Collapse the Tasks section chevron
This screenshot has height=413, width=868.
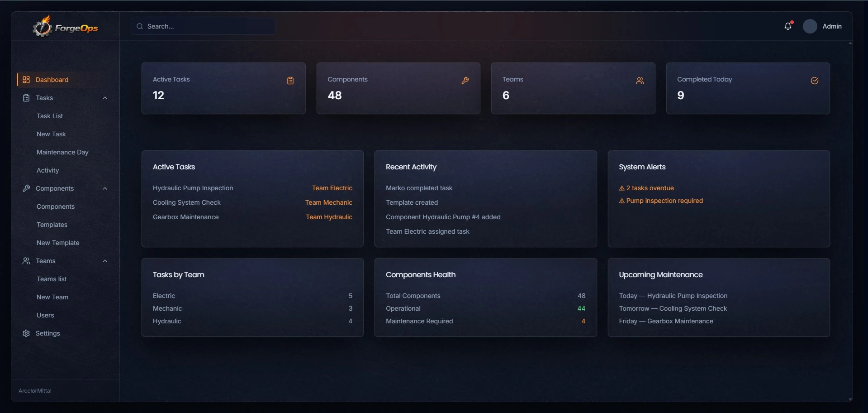point(105,98)
